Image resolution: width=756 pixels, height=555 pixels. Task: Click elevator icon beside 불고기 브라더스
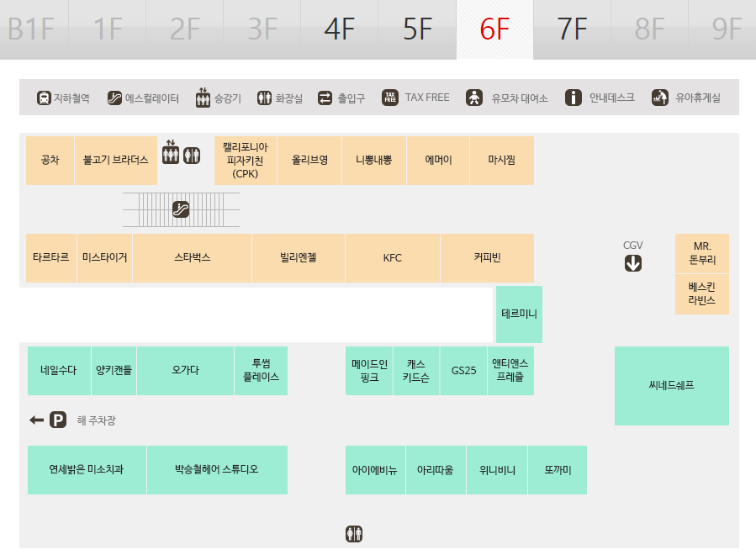(x=171, y=152)
